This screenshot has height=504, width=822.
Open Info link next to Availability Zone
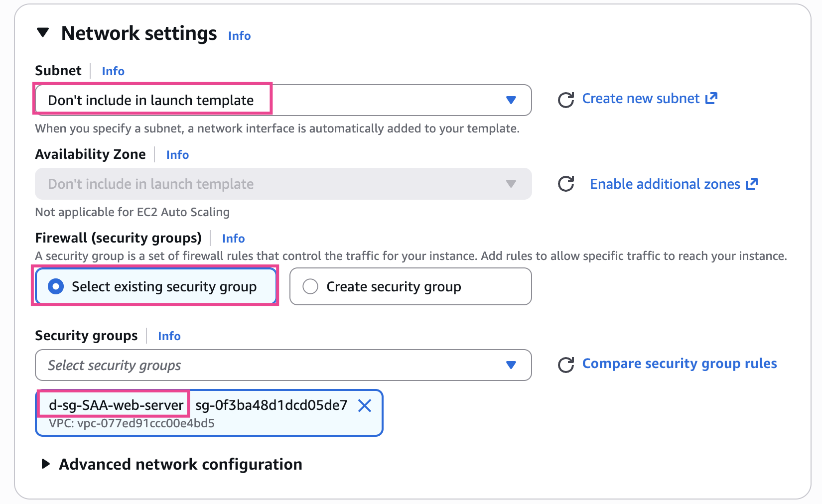pos(177,155)
